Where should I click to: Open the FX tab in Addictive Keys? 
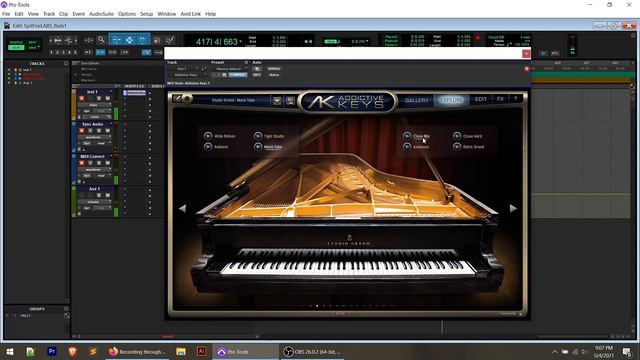[500, 99]
